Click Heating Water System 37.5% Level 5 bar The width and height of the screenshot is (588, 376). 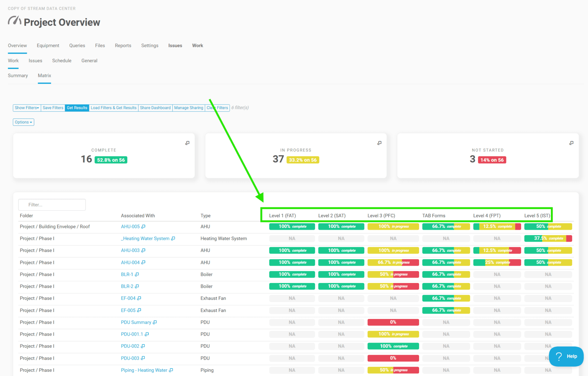click(548, 238)
